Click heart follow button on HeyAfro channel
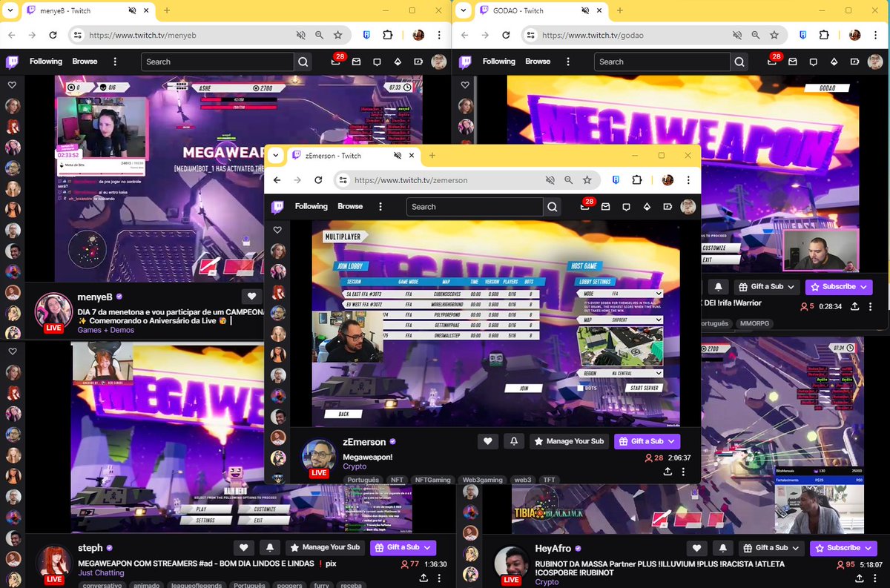Screen dimensions: 890x588 click(696, 548)
